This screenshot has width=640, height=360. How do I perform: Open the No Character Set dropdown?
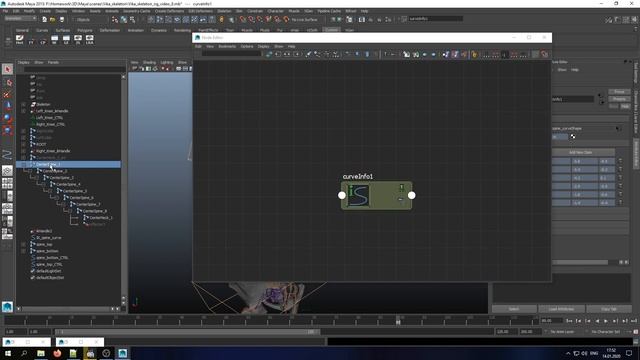coord(606,332)
